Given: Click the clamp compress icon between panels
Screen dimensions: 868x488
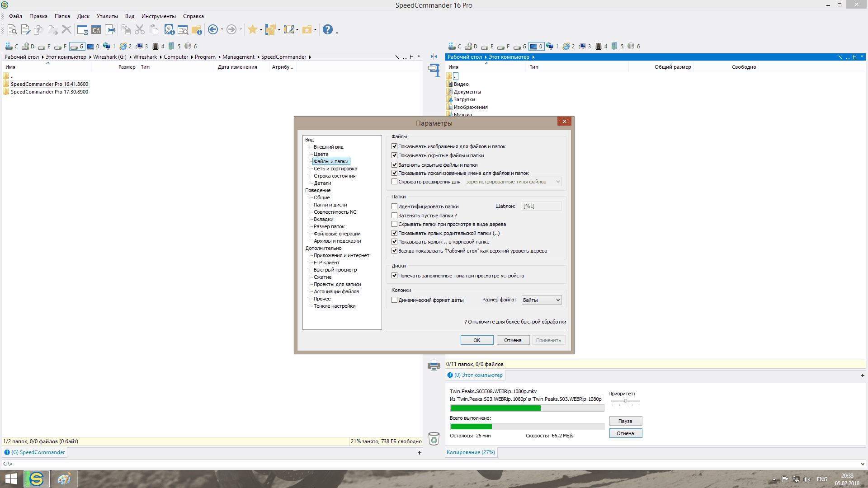Looking at the screenshot, I should coord(434,70).
